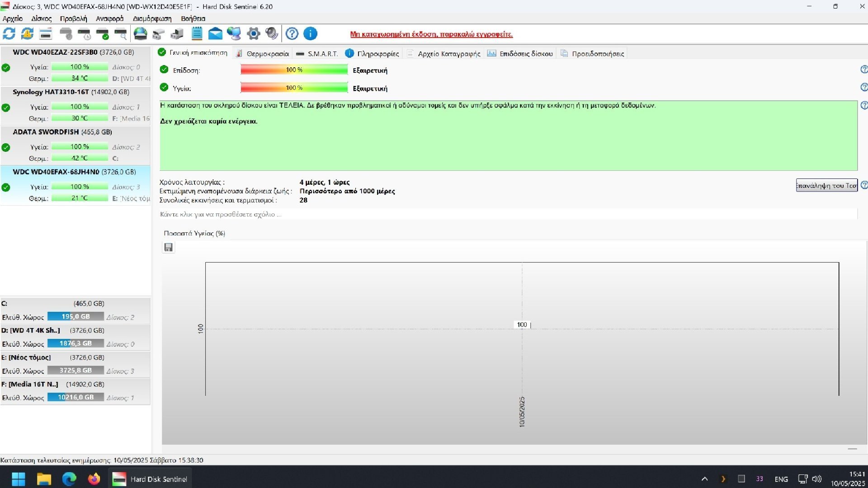Image resolution: width=868 pixels, height=488 pixels.
Task: Expand the system tray hidden icons chevron
Action: (704, 479)
